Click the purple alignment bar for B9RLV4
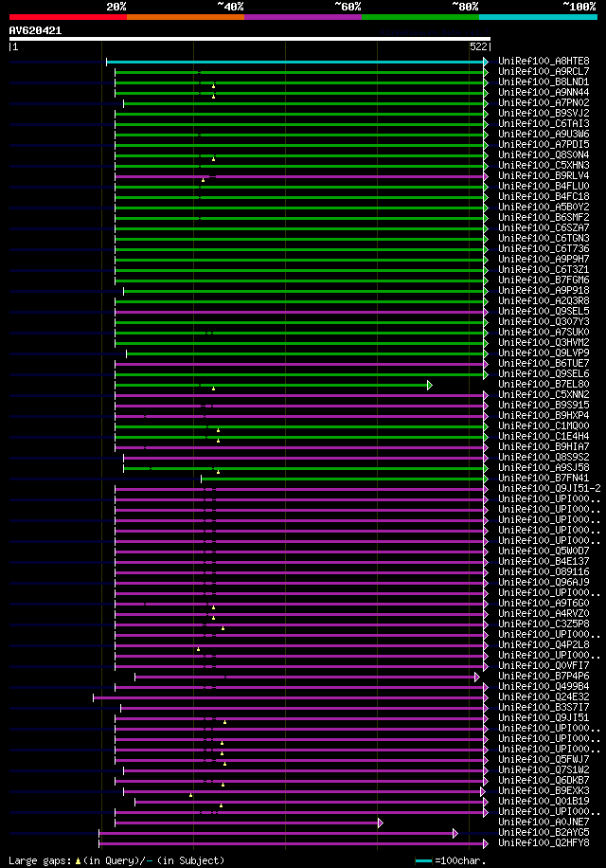The height and width of the screenshot is (868, 606). pyautogui.click(x=301, y=176)
